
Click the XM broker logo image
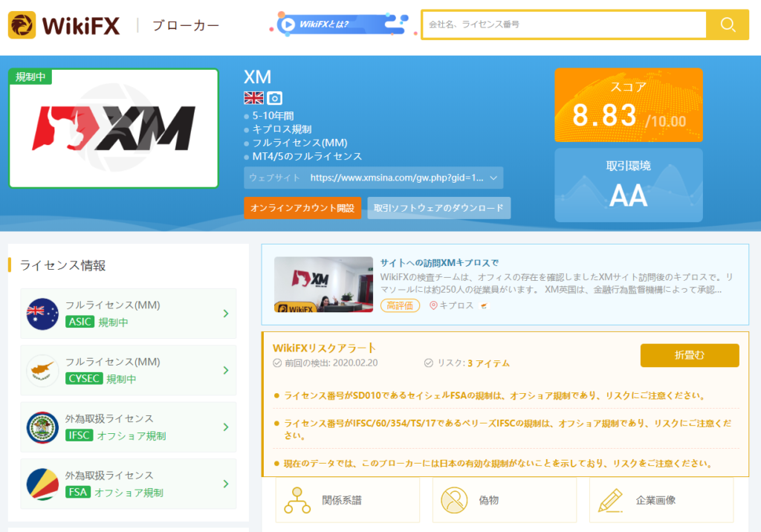[x=114, y=128]
